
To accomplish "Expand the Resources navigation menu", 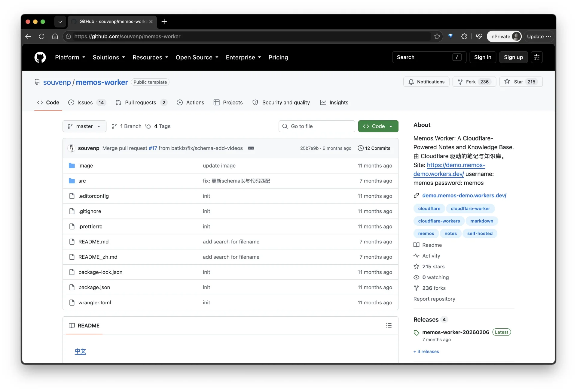I will pos(150,57).
